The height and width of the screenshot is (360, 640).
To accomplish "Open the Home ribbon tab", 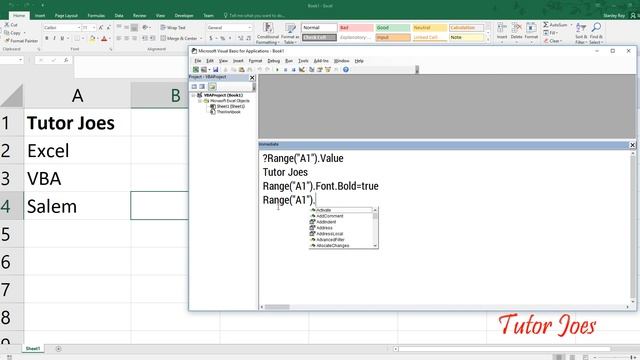I will click(x=19, y=16).
